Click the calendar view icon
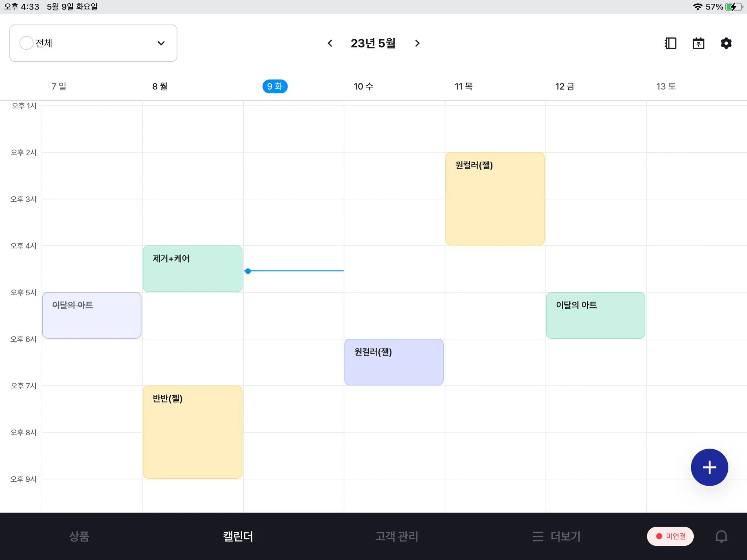 pyautogui.click(x=698, y=43)
